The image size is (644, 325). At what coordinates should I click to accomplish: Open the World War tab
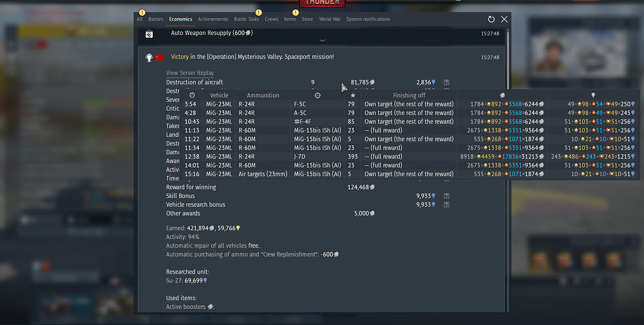click(330, 19)
